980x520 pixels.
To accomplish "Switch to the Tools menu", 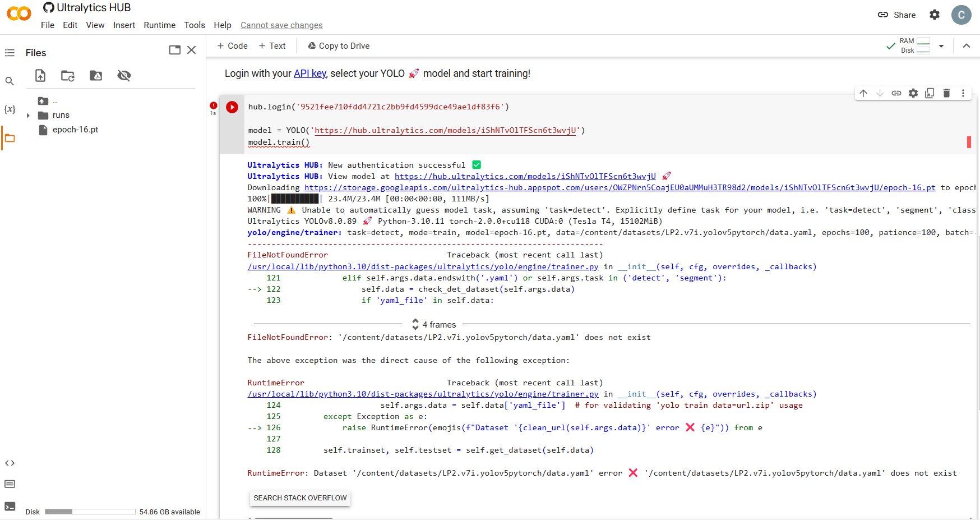I will (194, 25).
